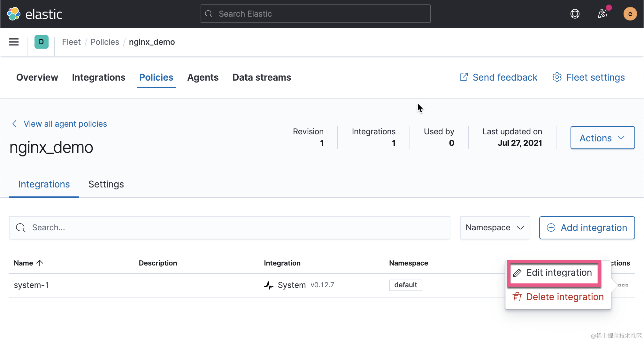Switch to the top Integrations tab
644x341 pixels.
98,77
